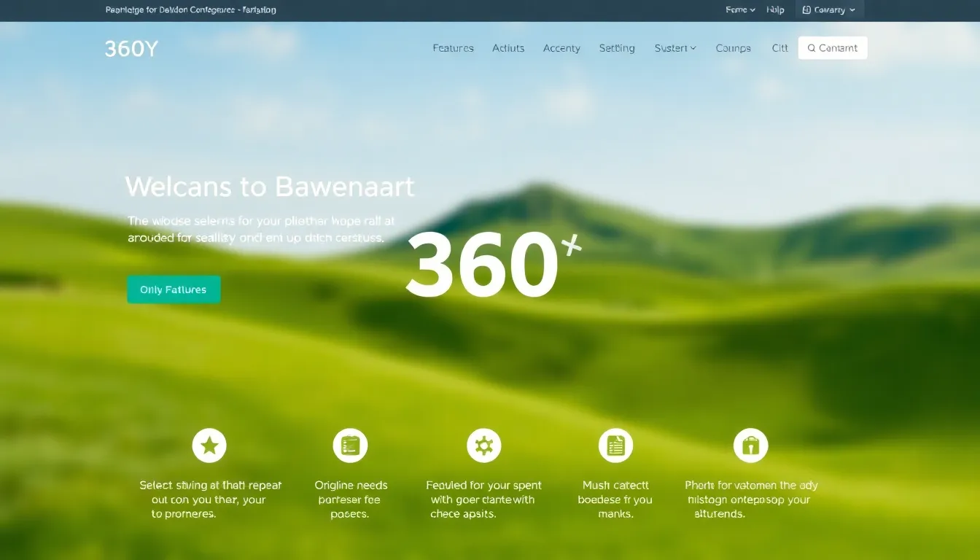Go to the Accenty navigation item
Image resolution: width=980 pixels, height=560 pixels.
tap(561, 48)
